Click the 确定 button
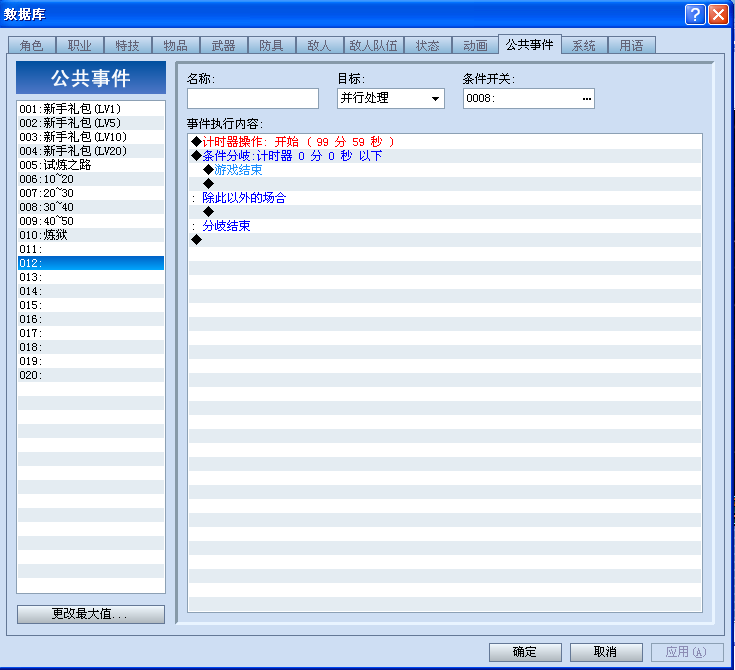This screenshot has width=735, height=670. (x=525, y=652)
